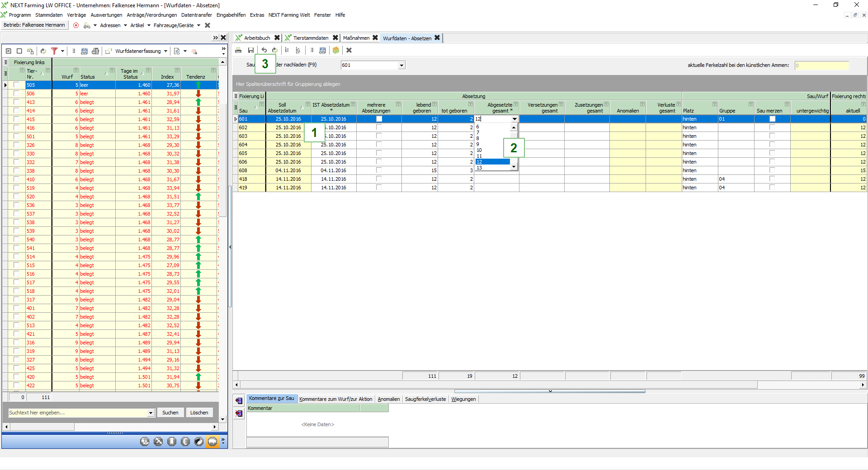Screen dimensions: 868x470
Task: Expand the Wurfdatenerfassung dropdown
Action: 166,51
